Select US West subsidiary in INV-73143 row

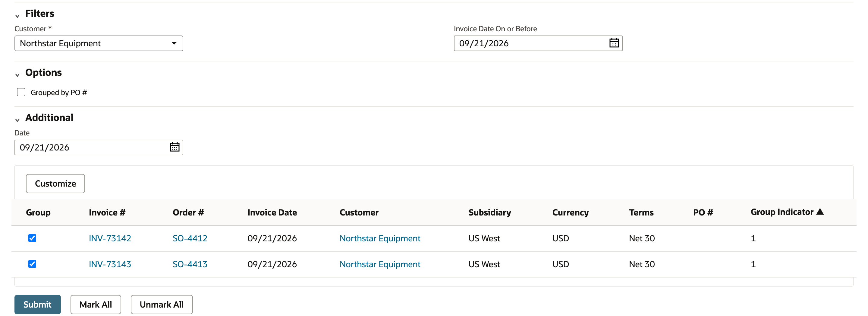coord(484,264)
